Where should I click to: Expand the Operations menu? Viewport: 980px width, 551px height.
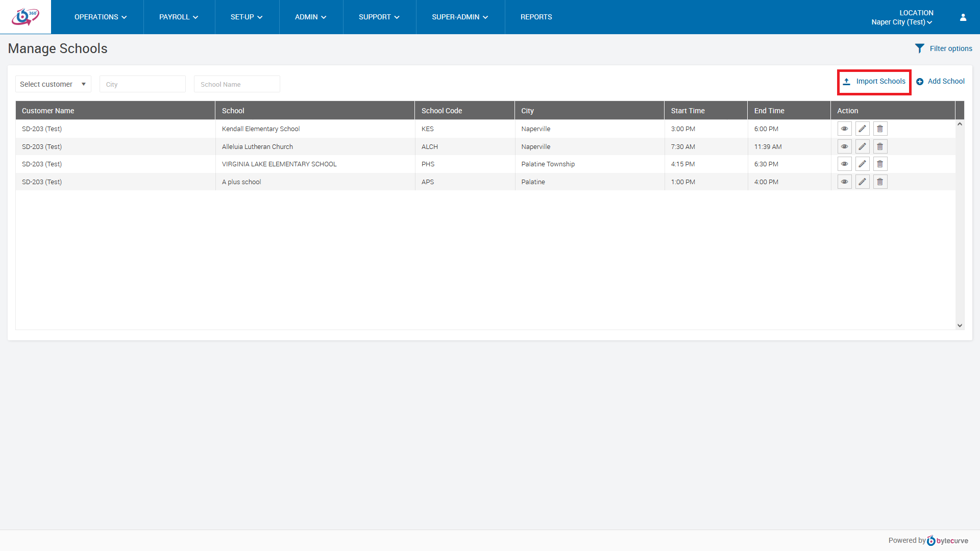click(100, 17)
